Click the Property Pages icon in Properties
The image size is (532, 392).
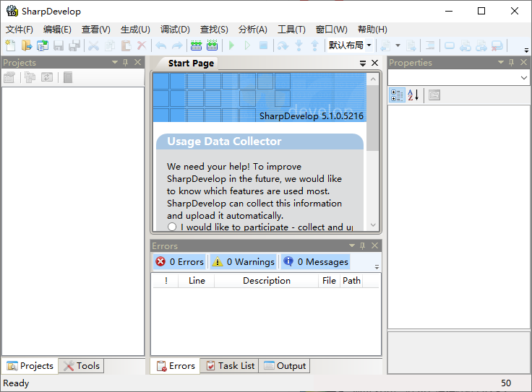tap(434, 95)
